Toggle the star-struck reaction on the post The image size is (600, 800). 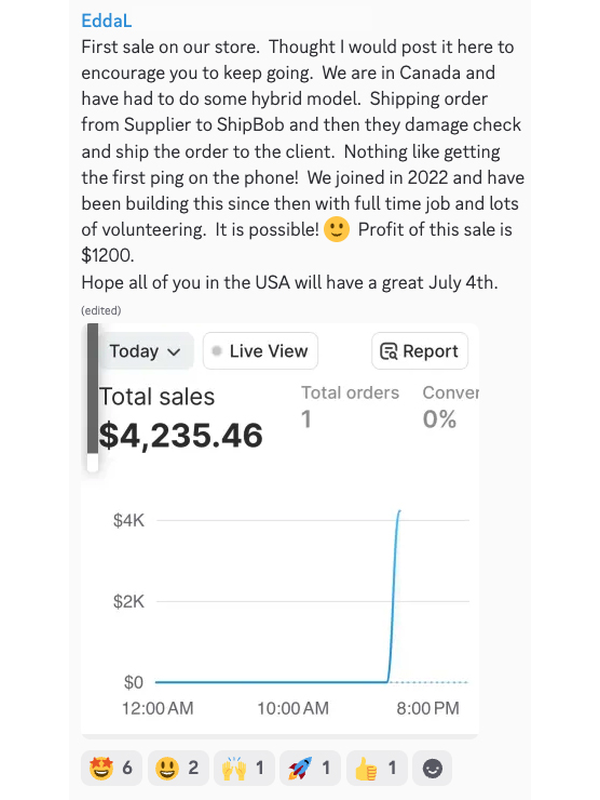click(100, 768)
